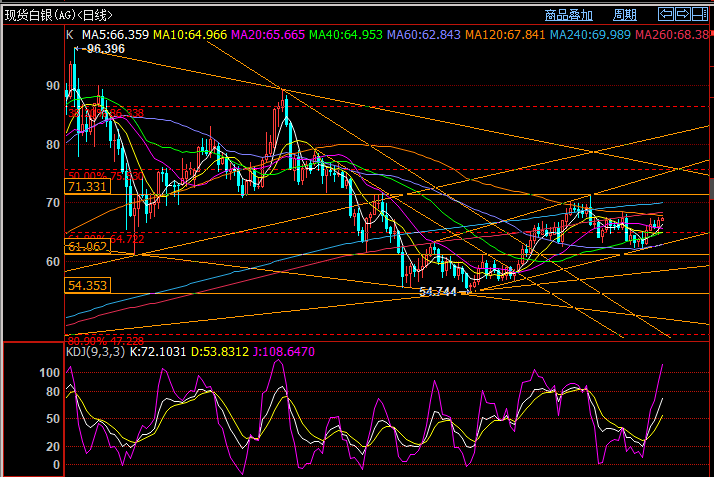Viewport: 714px width, 477px height.
Task: Click the 现货白银(AG)<日线> chart title
Action: pos(58,15)
